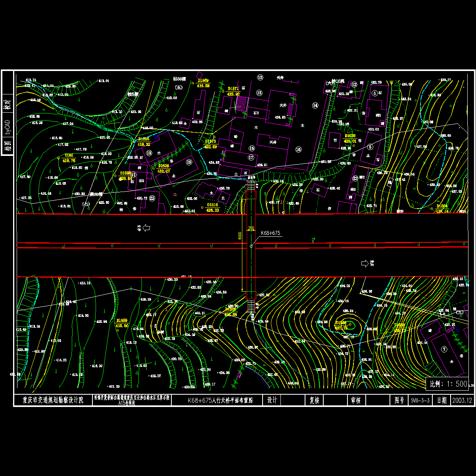Click the byCAD cell in the left margin

coord(8,124)
